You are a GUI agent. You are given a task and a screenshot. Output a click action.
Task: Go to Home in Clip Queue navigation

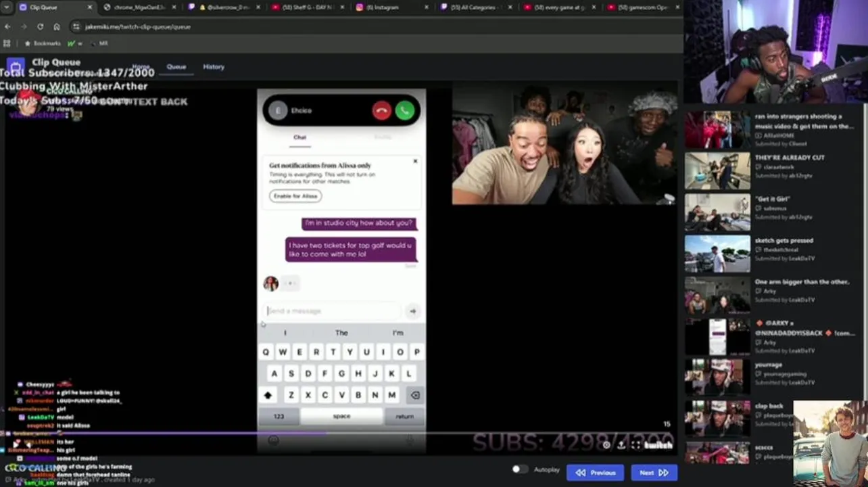141,67
